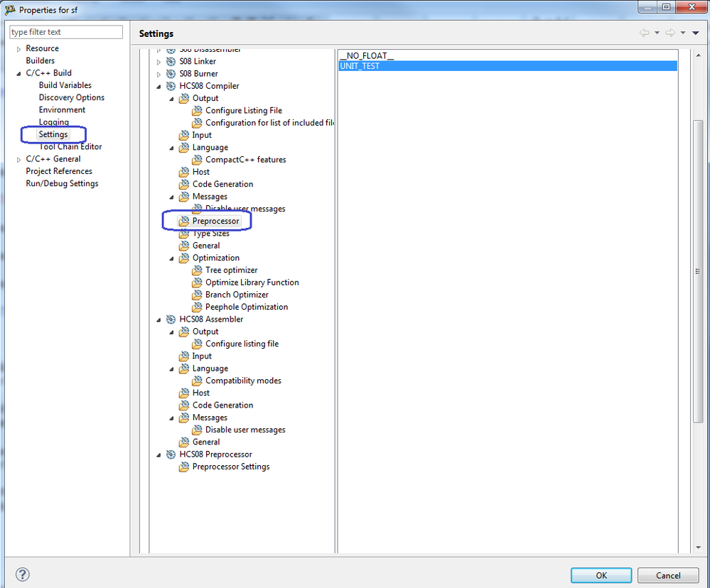The image size is (710, 588).
Task: Click the compiler Code Generation folder icon
Action: pos(184,184)
